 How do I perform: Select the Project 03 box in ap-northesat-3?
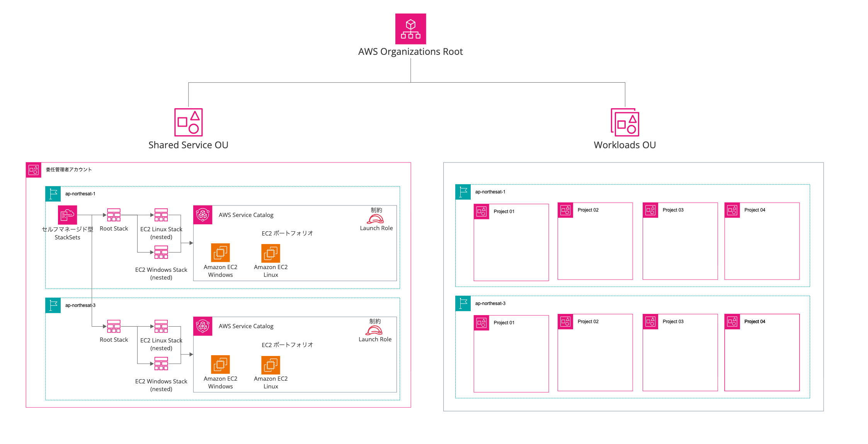click(680, 352)
